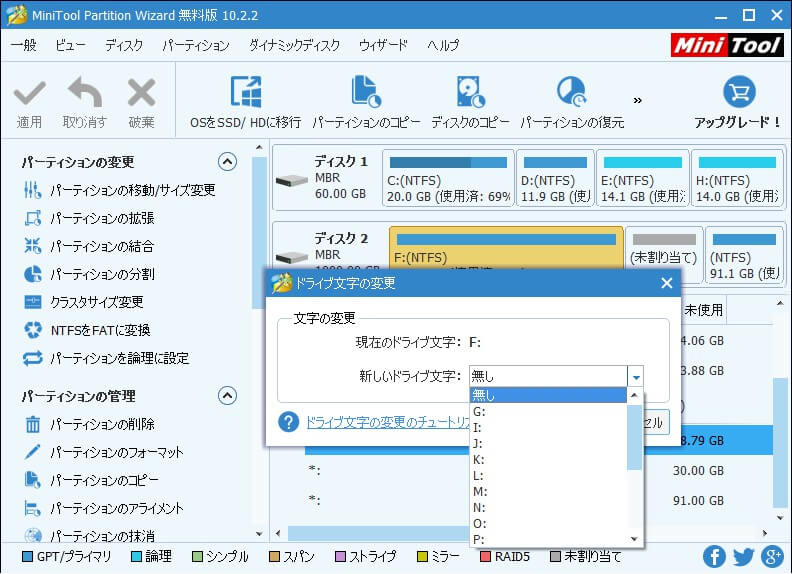Open the 新しいドライブ文字 dropdown arrow
The height and width of the screenshot is (574, 792).
636,376
